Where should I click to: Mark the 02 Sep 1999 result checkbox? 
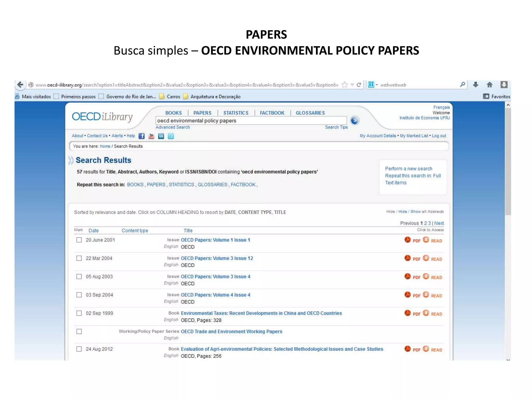click(x=79, y=313)
